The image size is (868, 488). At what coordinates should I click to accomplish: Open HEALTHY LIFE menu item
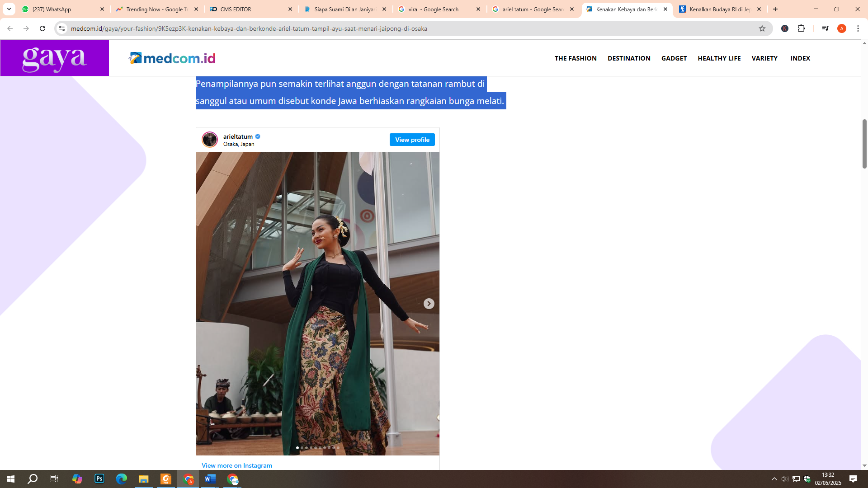pos(719,58)
